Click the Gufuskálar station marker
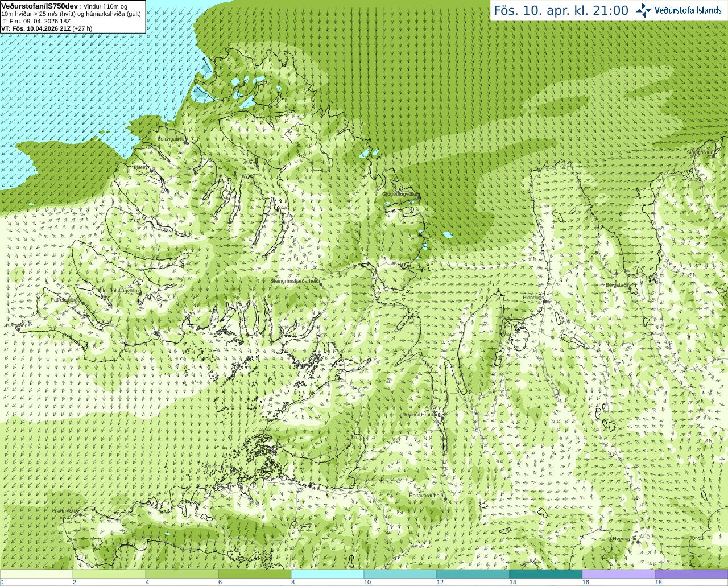Image resolution: width=728 pixels, height=586 pixels. [x=80, y=515]
